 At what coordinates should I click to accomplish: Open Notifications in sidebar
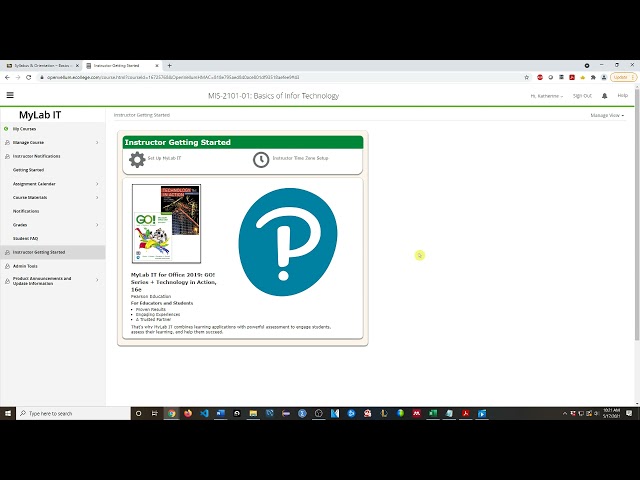26,211
